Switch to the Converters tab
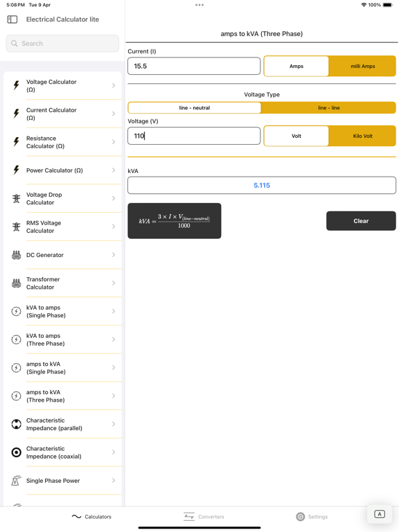Image resolution: width=399 pixels, height=532 pixels. tap(204, 517)
